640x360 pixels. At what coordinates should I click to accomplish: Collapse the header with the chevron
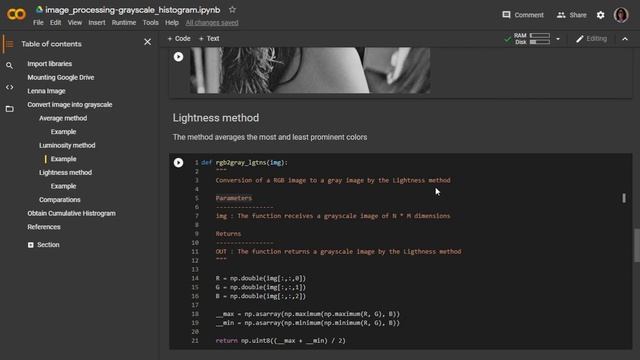[625, 39]
